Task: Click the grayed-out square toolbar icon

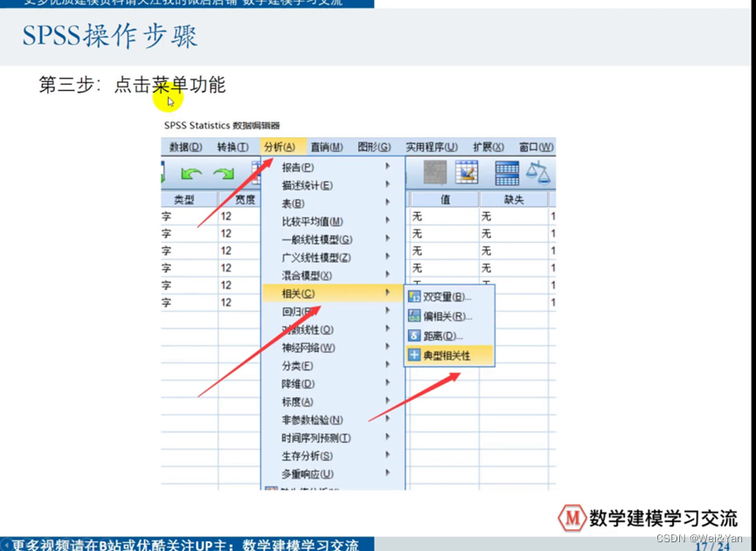Action: tap(435, 172)
